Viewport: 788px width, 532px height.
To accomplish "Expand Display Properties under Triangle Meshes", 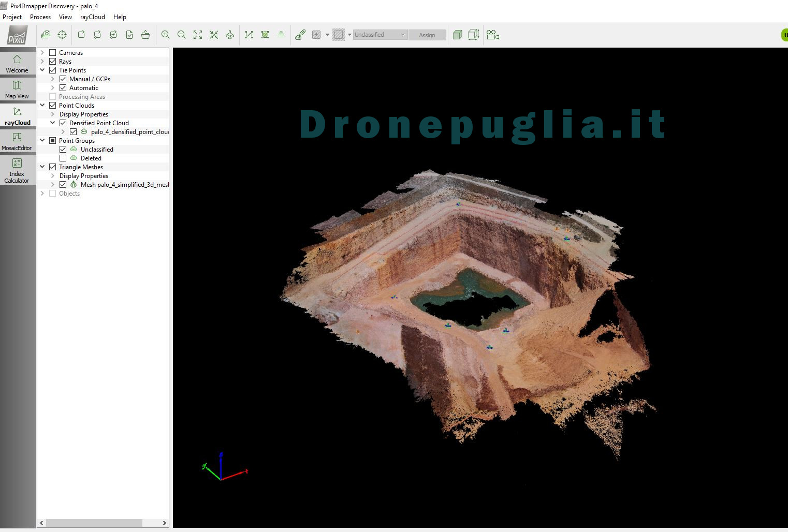I will [53, 176].
